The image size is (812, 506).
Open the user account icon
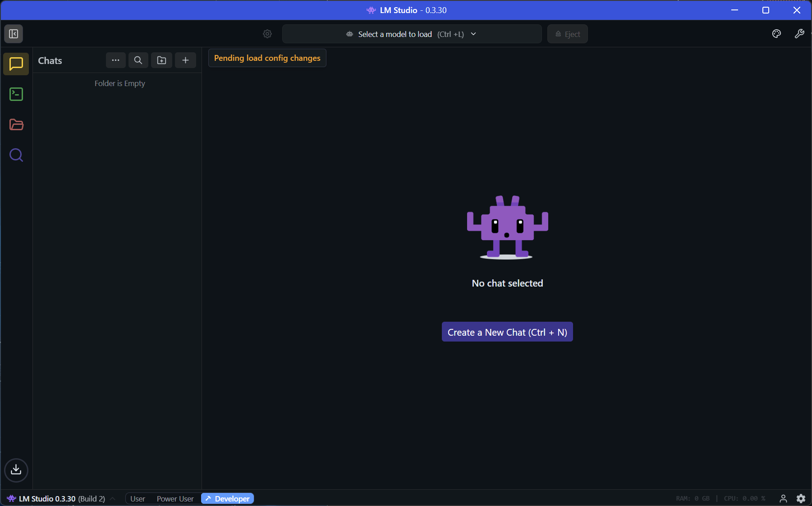[783, 498]
